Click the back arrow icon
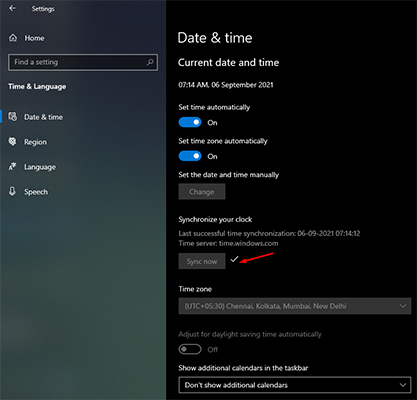 coord(13,8)
